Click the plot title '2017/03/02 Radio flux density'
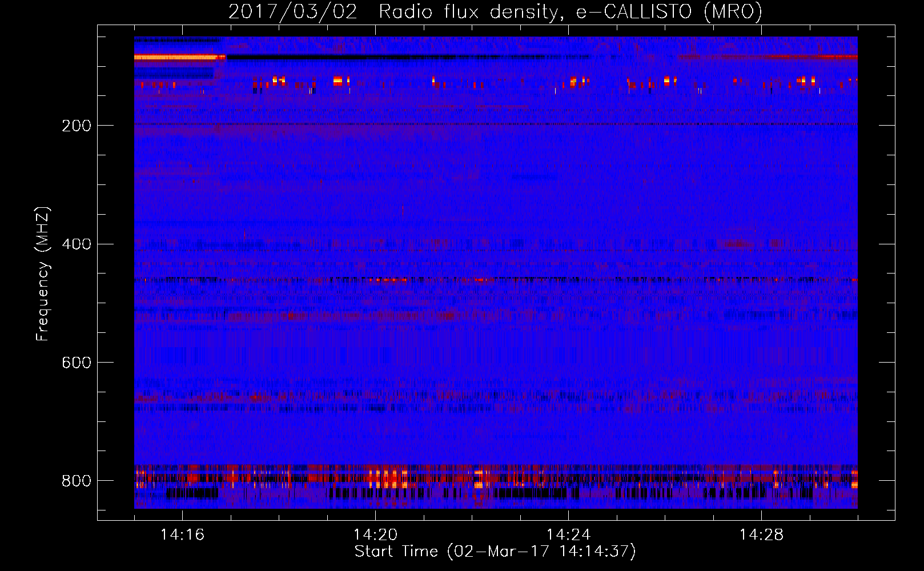 tap(495, 12)
